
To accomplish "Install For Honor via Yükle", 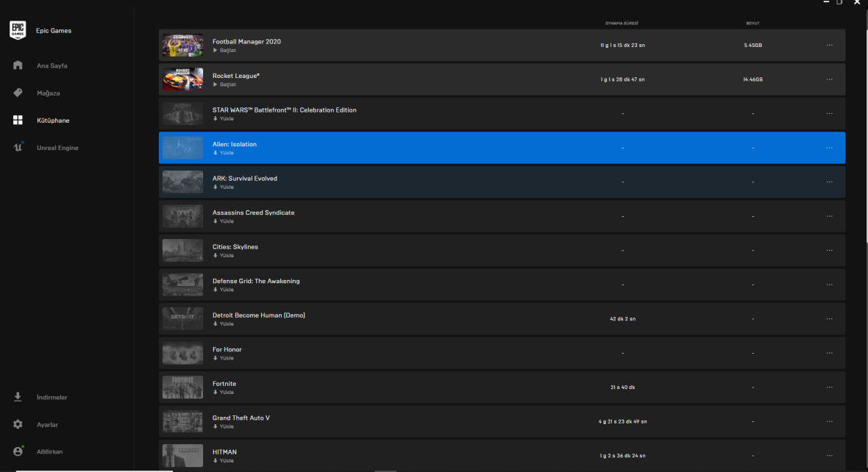I will click(224, 359).
